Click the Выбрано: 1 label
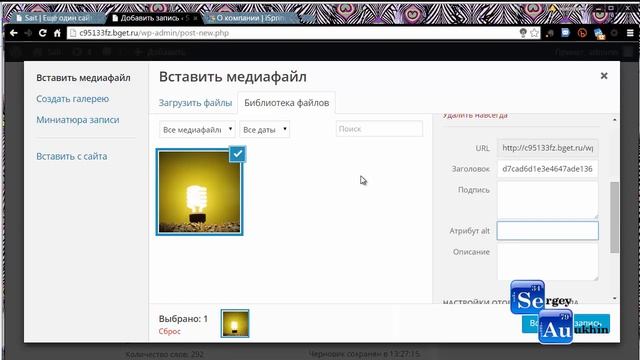The width and height of the screenshot is (640, 360). (x=183, y=319)
